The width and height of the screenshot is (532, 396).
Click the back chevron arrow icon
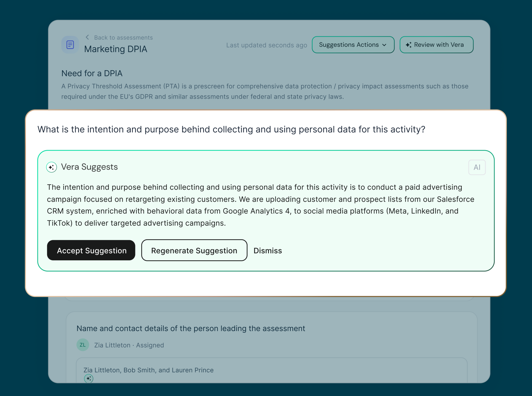[x=87, y=37]
